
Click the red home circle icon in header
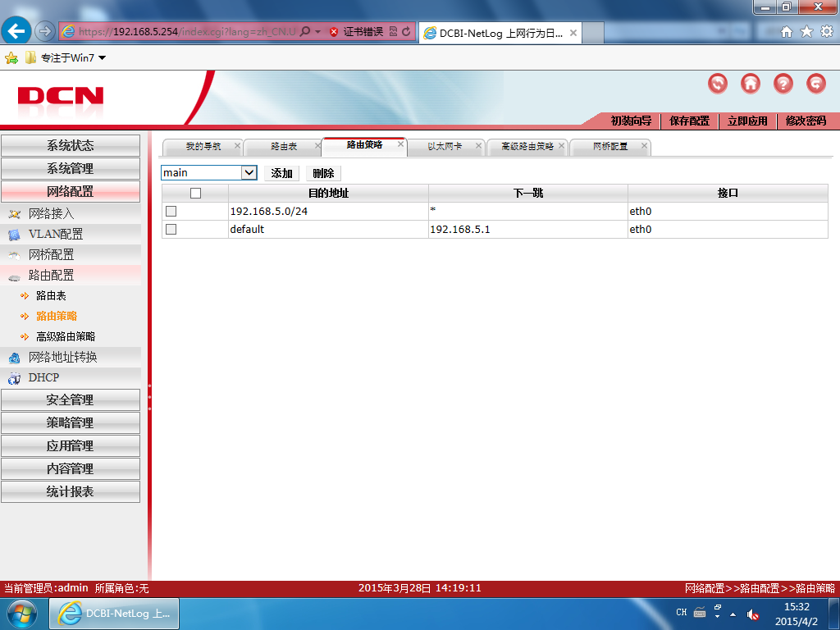(x=750, y=84)
